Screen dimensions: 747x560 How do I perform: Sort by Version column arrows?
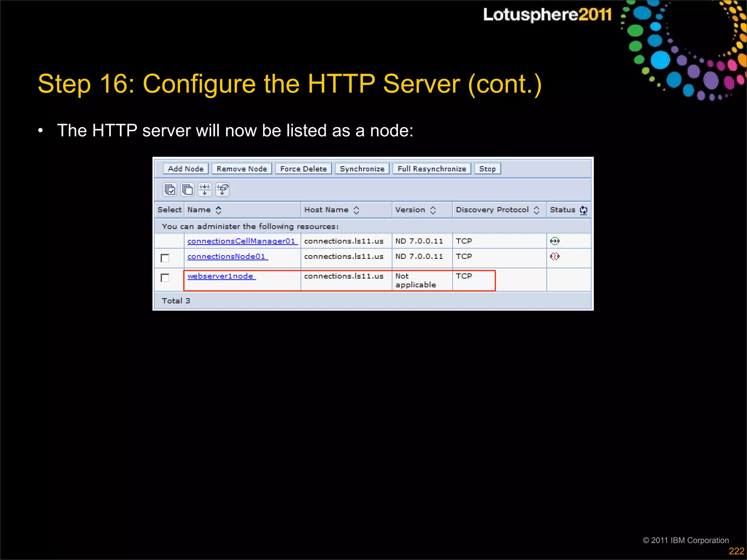tap(433, 210)
